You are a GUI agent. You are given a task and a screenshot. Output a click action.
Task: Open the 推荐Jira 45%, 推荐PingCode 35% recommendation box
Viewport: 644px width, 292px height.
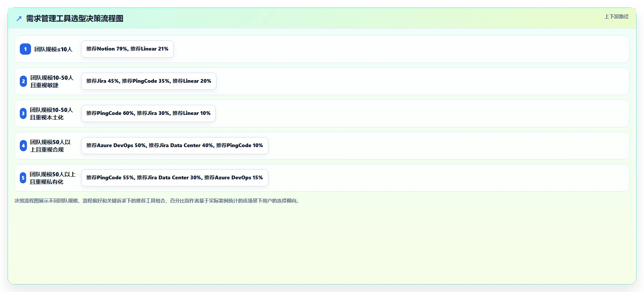point(149,81)
